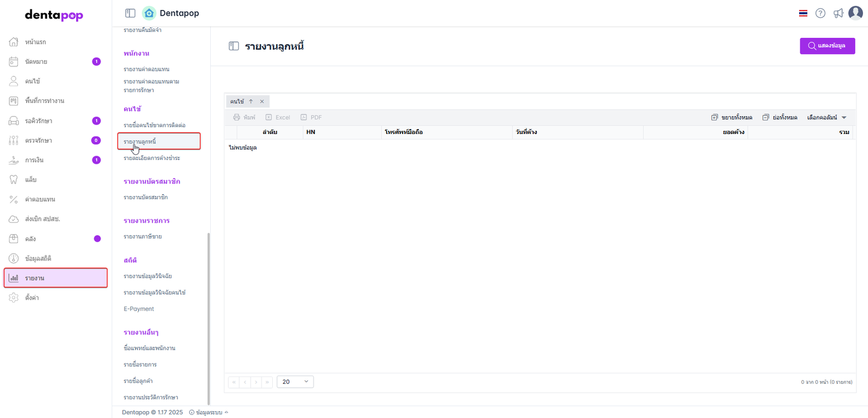This screenshot has height=418, width=868.
Task: Sort by the ลำดับ column header
Action: point(270,132)
